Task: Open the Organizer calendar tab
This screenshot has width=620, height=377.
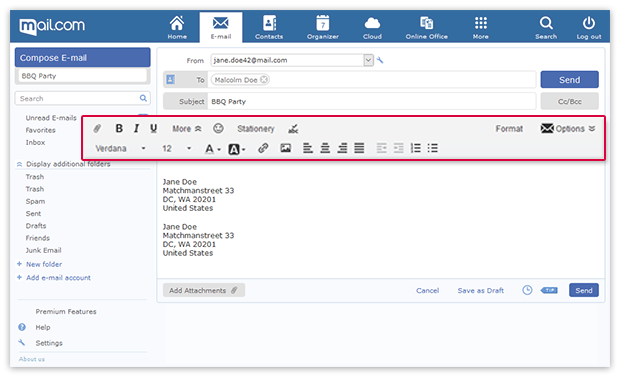Action: click(x=323, y=27)
